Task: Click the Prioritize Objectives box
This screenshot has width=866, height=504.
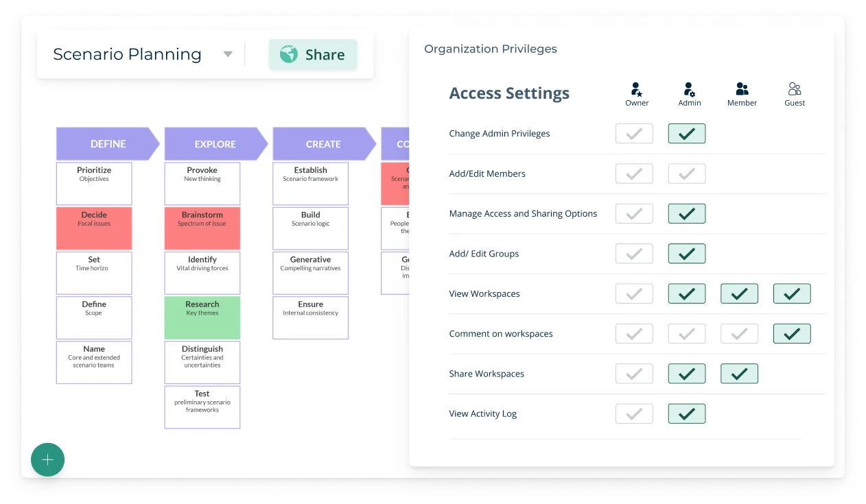Action: tap(94, 184)
